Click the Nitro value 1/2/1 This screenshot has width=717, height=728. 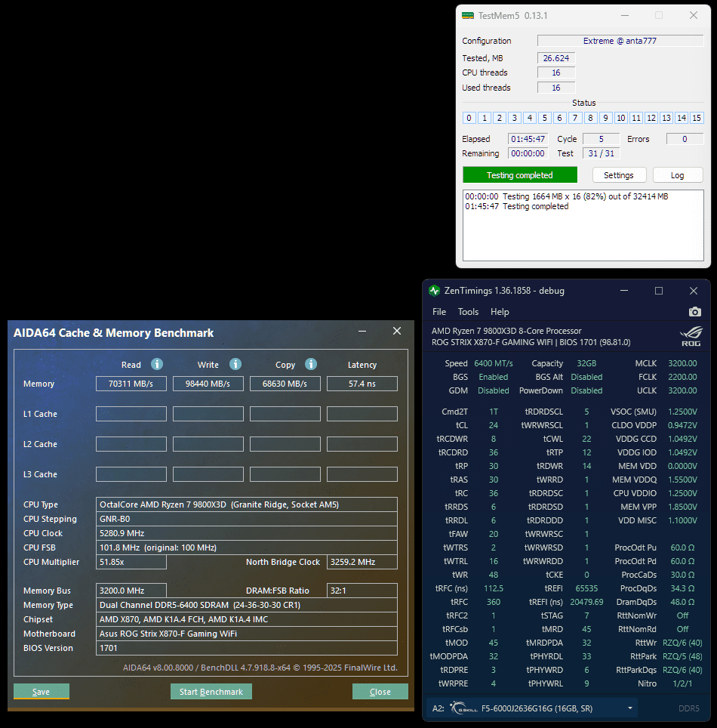point(682,683)
